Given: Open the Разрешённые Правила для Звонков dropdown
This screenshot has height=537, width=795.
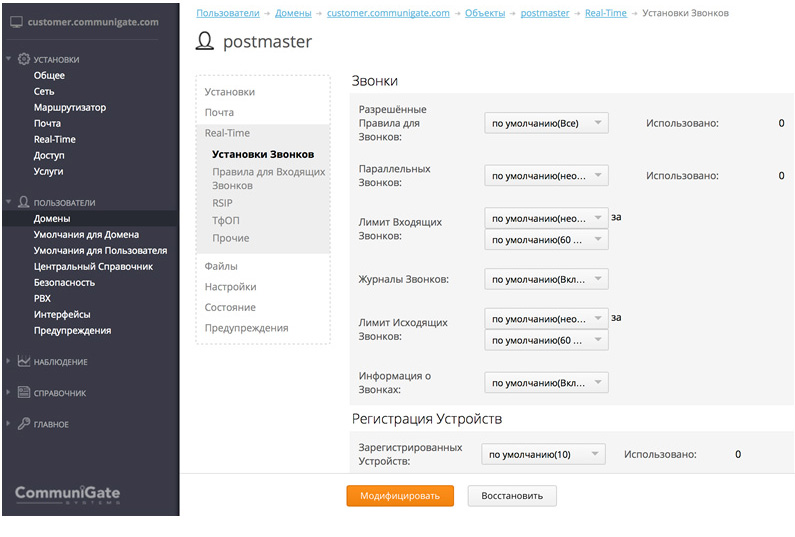Looking at the screenshot, I should click(x=546, y=123).
